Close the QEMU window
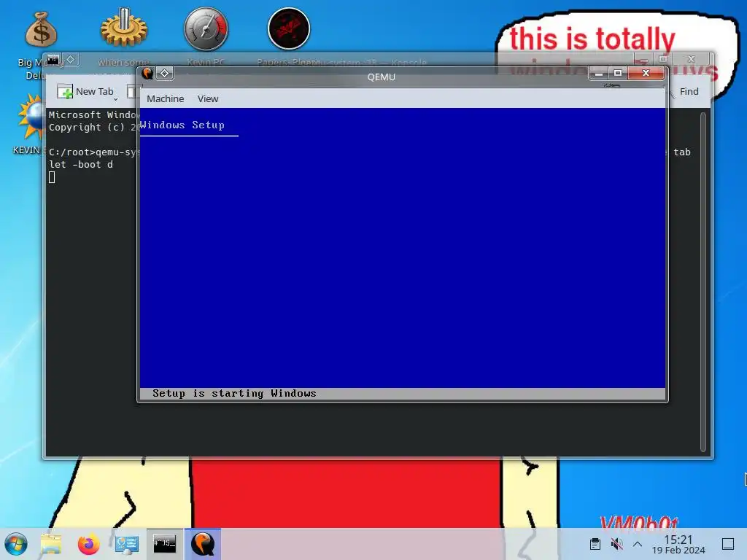 (x=646, y=74)
